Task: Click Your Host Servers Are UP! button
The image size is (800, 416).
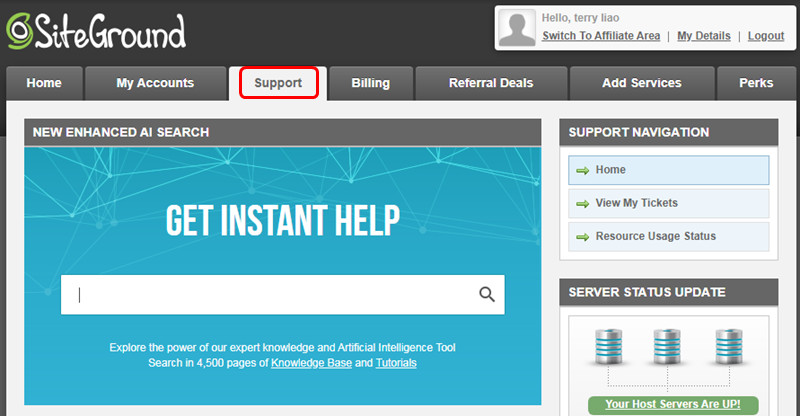Action: click(673, 404)
